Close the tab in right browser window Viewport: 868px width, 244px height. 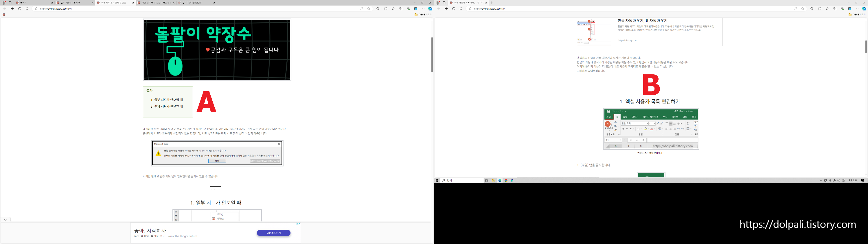click(x=486, y=3)
